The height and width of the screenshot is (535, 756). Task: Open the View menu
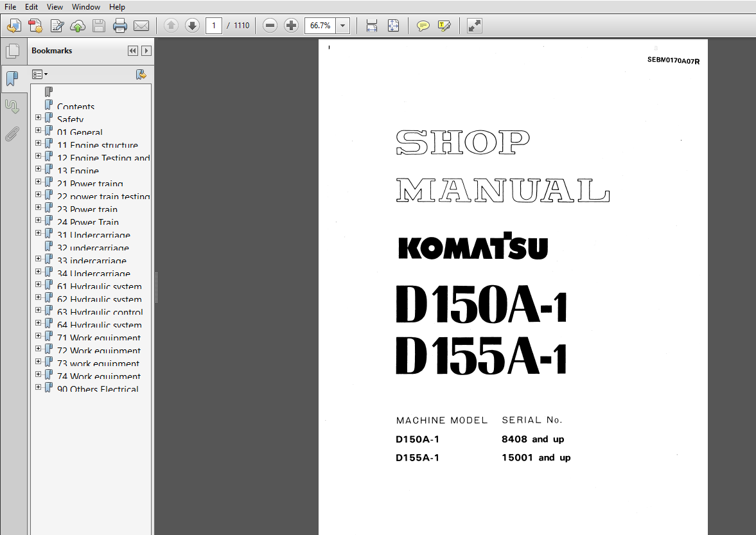click(55, 7)
